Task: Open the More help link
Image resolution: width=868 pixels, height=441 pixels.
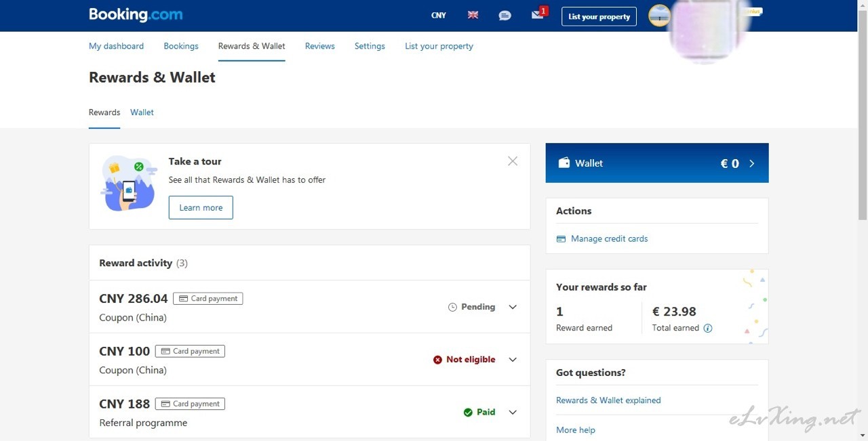Action: click(x=576, y=430)
